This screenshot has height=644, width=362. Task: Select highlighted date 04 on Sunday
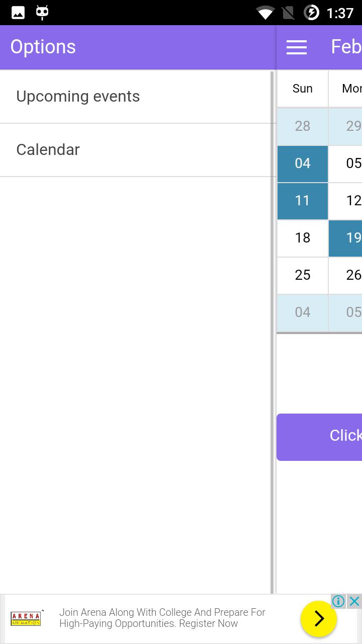[303, 164]
